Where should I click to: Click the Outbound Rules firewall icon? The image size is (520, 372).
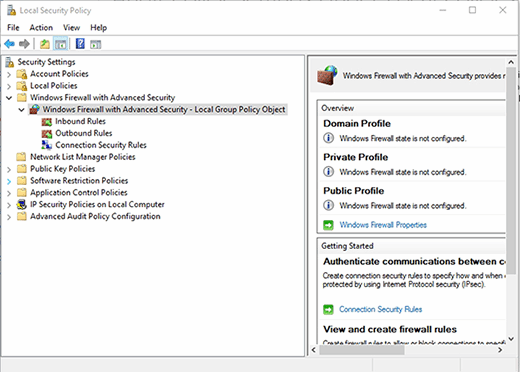[47, 134]
